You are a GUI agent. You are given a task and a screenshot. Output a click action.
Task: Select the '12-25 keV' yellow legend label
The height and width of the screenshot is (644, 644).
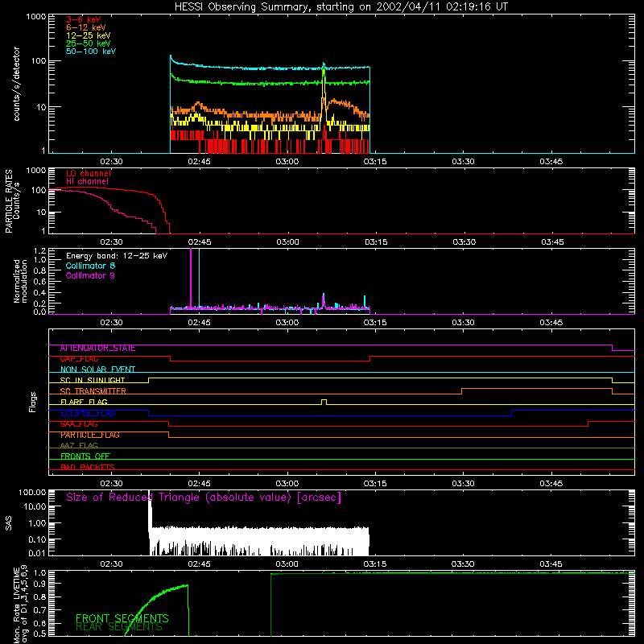click(89, 35)
